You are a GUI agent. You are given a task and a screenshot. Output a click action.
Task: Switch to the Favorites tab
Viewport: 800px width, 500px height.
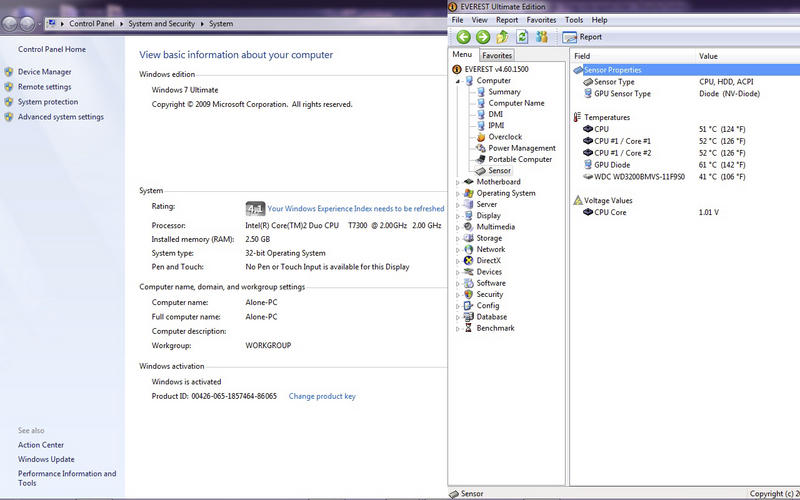pos(497,56)
